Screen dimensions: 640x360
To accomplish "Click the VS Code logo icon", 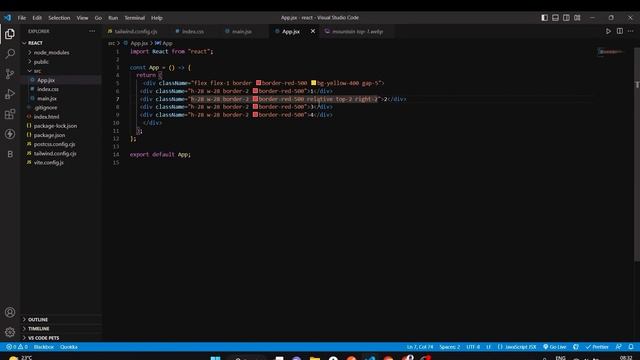I will 7,18.
